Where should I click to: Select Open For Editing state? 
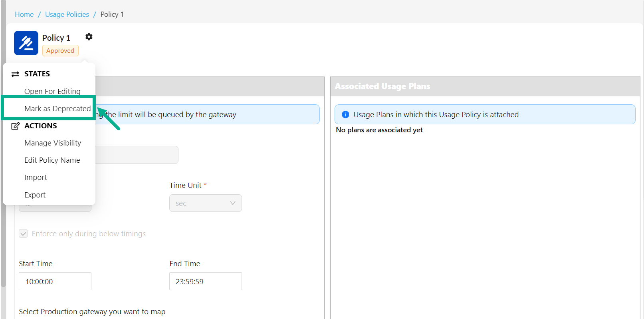coord(52,91)
